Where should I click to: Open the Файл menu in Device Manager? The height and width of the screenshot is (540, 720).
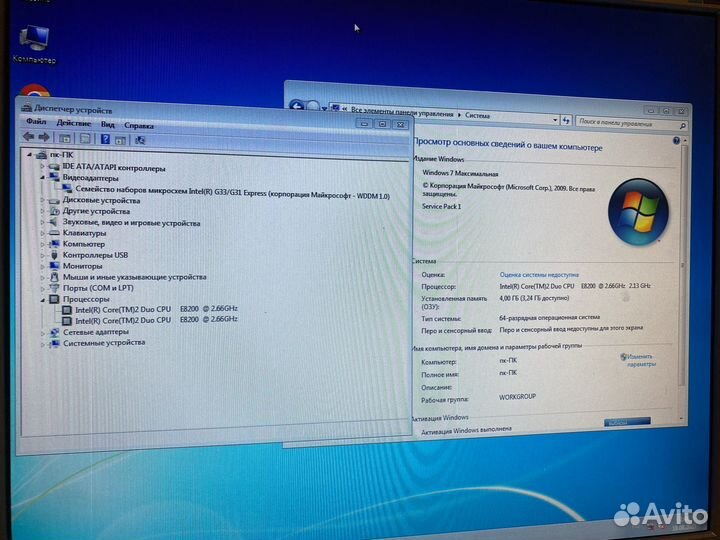coord(36,122)
